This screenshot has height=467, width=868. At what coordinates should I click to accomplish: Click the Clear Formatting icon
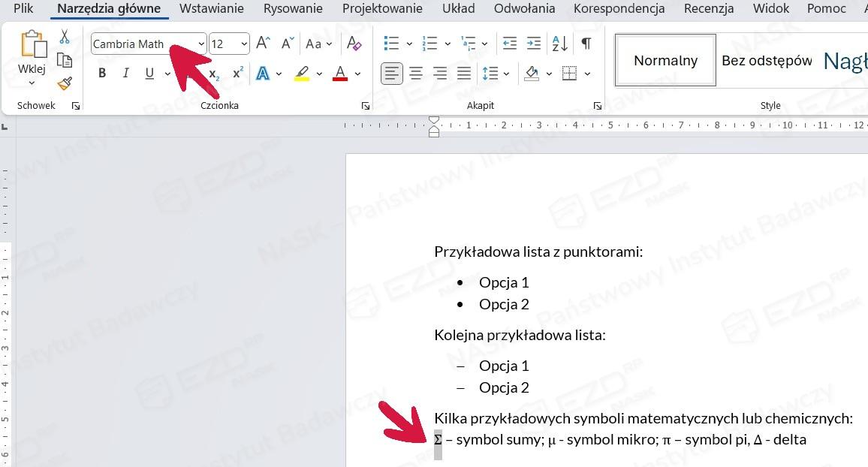(x=354, y=44)
